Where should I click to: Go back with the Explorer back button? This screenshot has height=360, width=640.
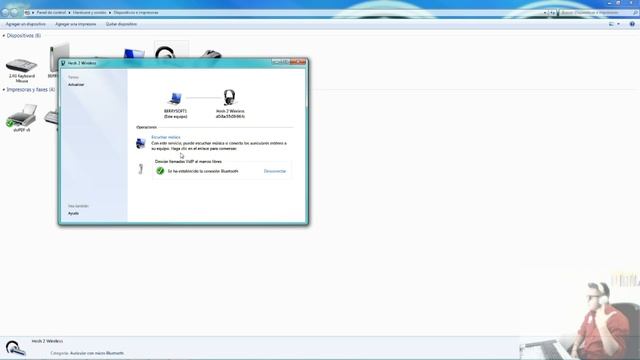coord(5,12)
